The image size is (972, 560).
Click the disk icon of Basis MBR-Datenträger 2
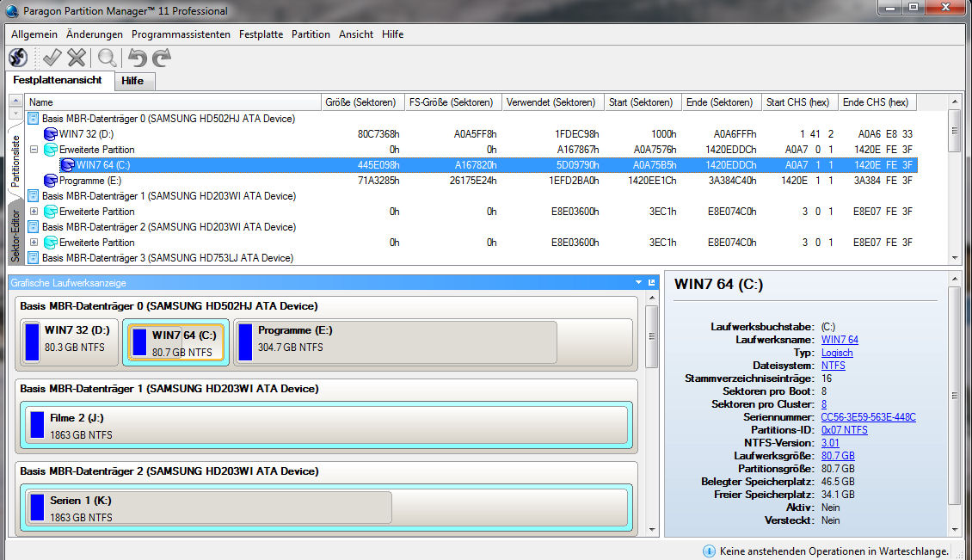[x=34, y=227]
